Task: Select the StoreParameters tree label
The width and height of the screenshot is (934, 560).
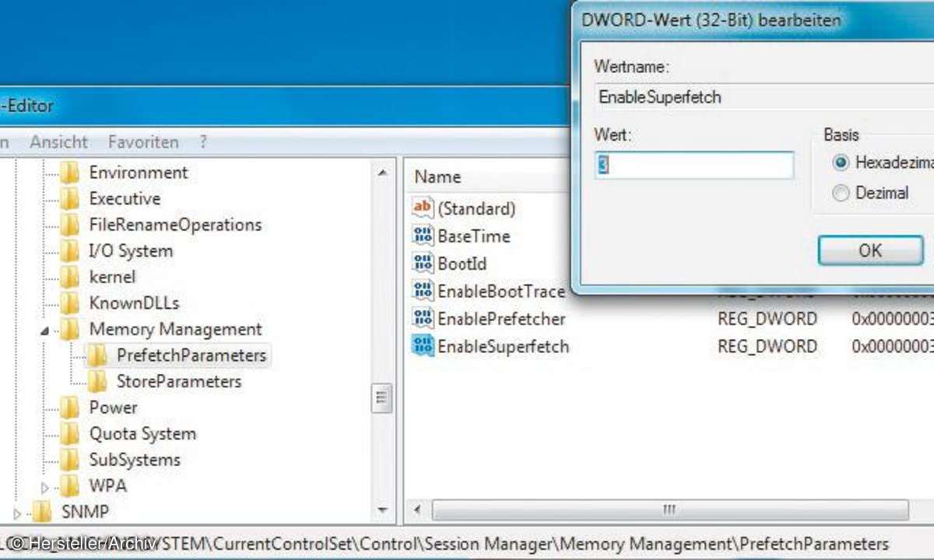Action: click(x=179, y=381)
